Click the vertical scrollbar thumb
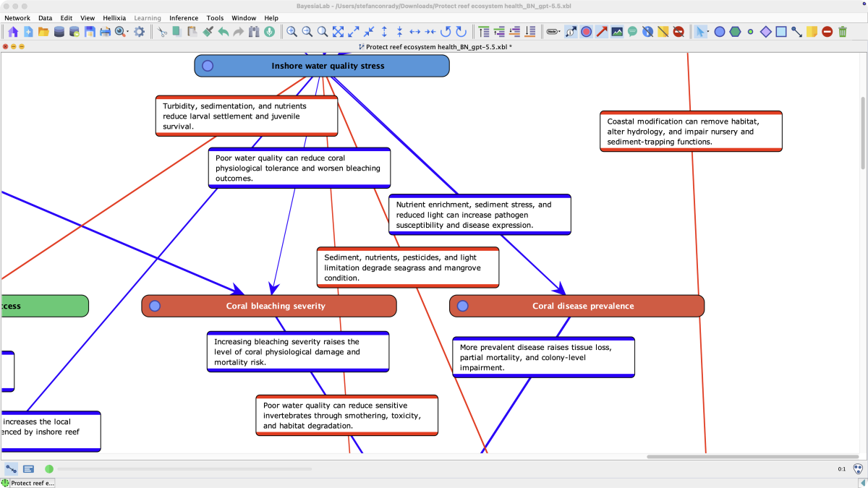This screenshot has height=488, width=868. (x=863, y=133)
